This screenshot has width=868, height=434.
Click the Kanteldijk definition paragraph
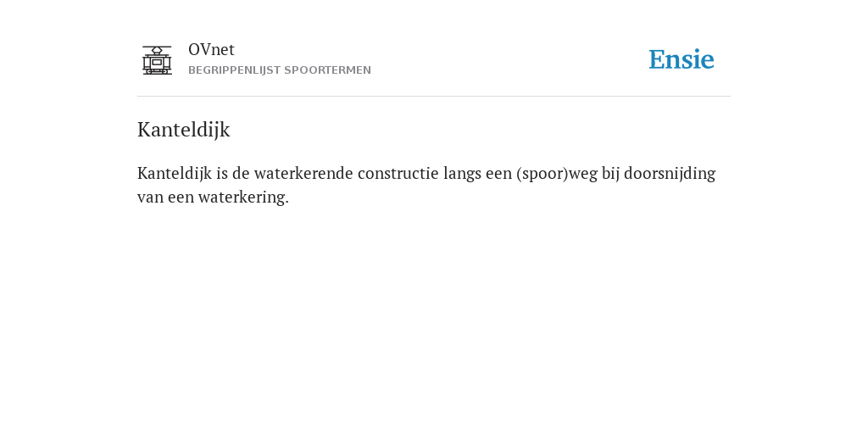[x=426, y=185]
